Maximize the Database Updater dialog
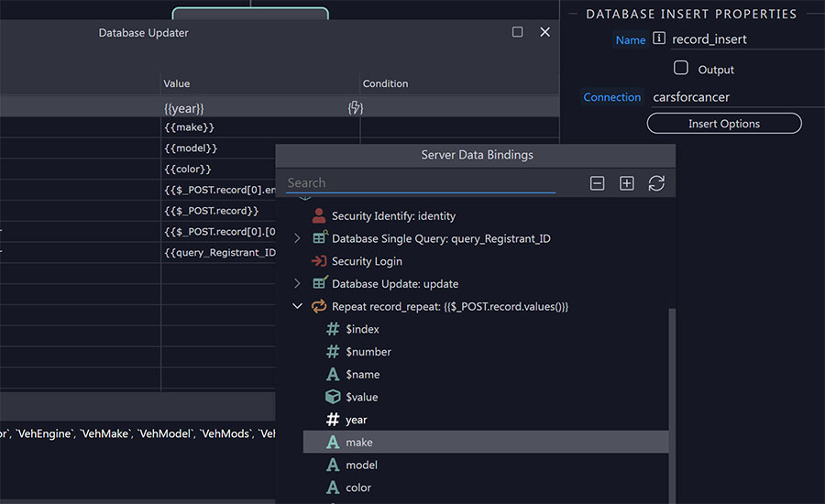 click(x=517, y=32)
